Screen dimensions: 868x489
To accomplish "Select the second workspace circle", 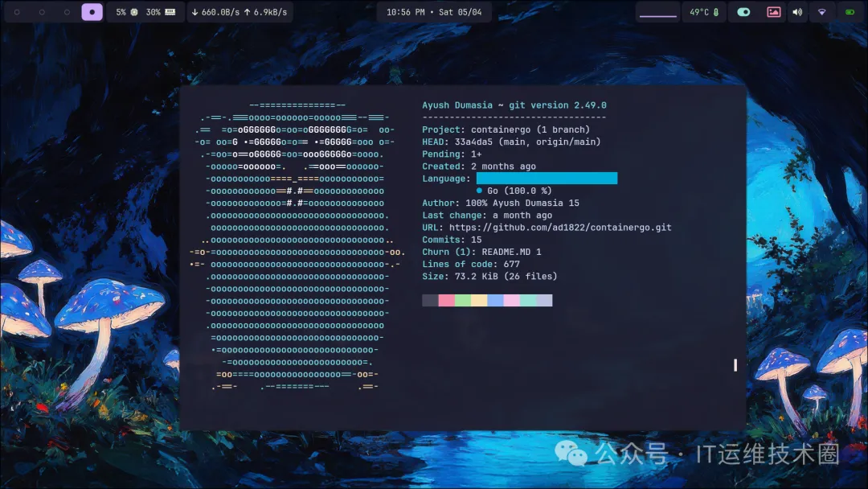I will click(42, 12).
